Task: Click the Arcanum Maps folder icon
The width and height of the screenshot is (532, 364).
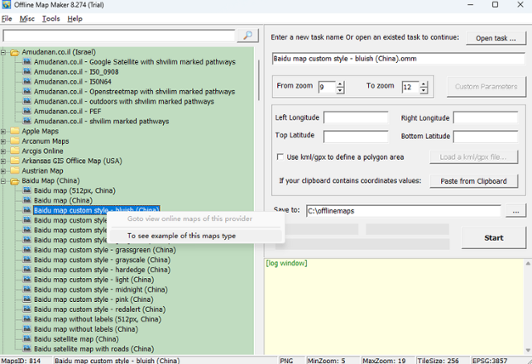Action: click(15, 141)
